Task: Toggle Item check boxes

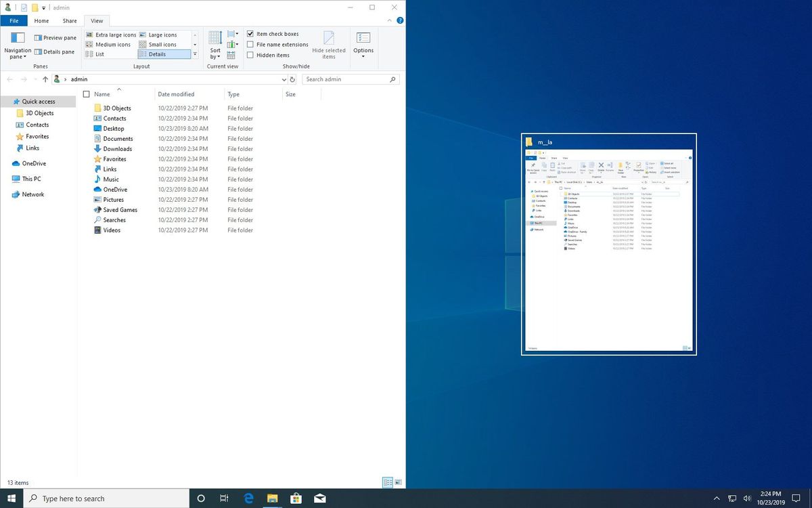Action: pyautogui.click(x=250, y=34)
